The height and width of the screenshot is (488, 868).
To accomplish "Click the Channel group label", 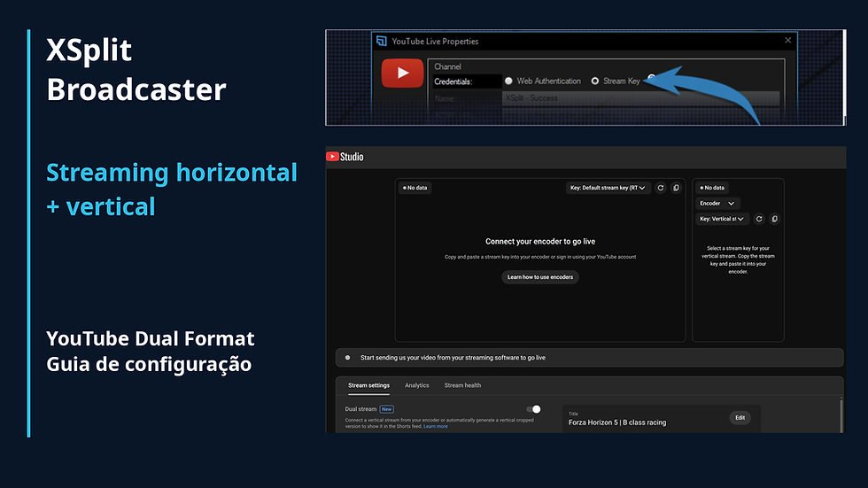I will click(x=447, y=66).
